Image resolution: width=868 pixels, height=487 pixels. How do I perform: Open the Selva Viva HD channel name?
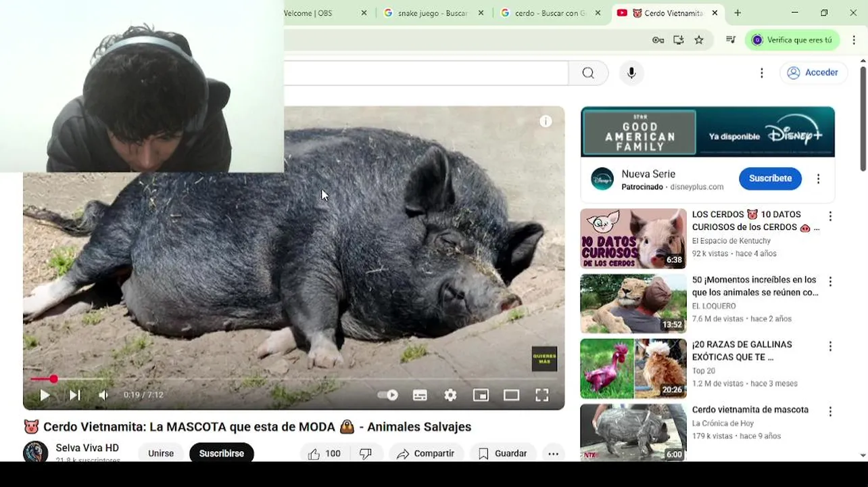click(87, 448)
